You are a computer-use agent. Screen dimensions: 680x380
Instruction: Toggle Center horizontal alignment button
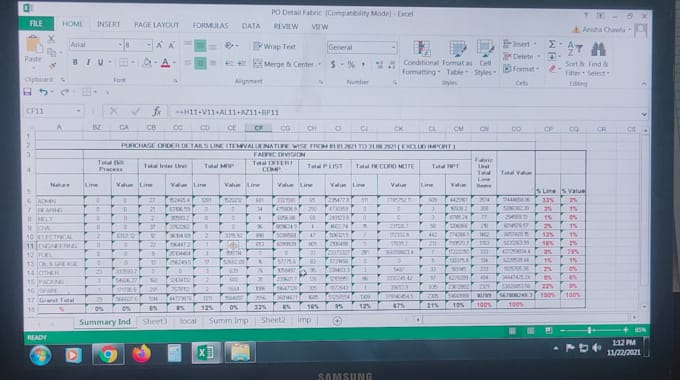tap(200, 63)
